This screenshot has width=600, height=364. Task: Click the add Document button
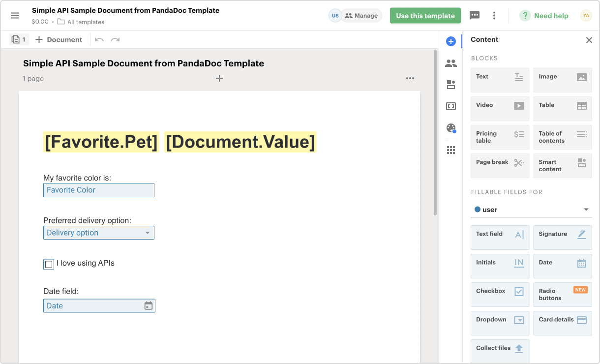point(59,39)
